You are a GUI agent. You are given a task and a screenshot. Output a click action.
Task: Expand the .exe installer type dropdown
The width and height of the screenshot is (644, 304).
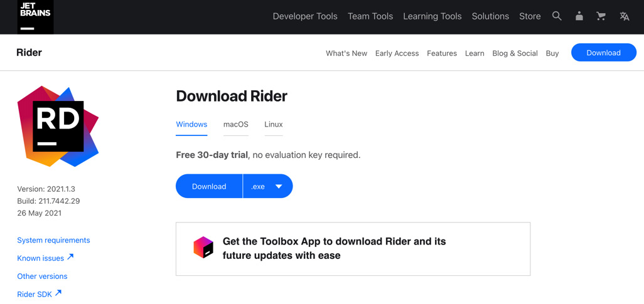coord(268,186)
